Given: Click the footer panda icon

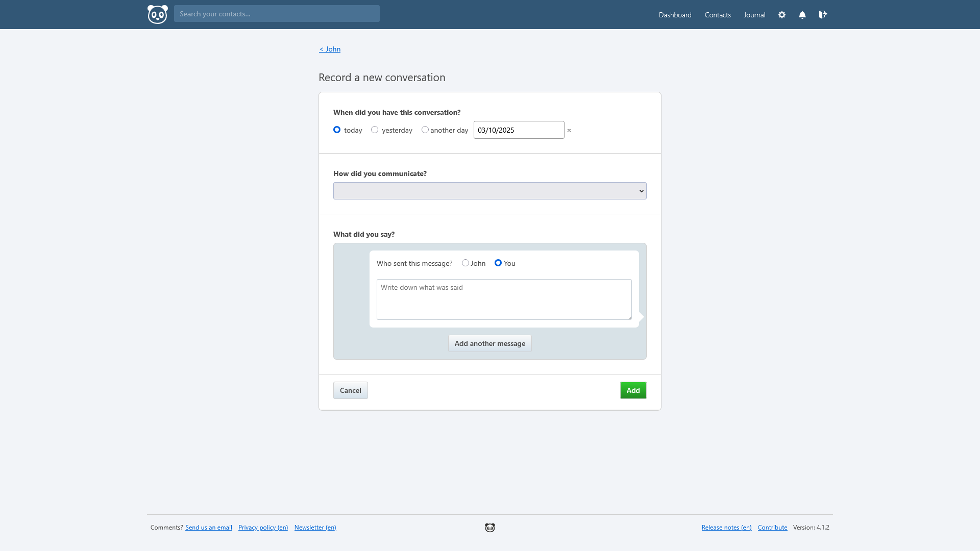Looking at the screenshot, I should coord(490,528).
